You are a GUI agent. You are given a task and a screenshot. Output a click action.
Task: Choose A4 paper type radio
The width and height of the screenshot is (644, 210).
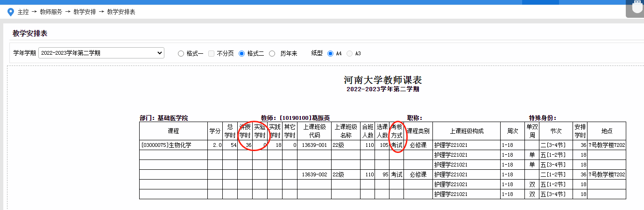pos(331,54)
